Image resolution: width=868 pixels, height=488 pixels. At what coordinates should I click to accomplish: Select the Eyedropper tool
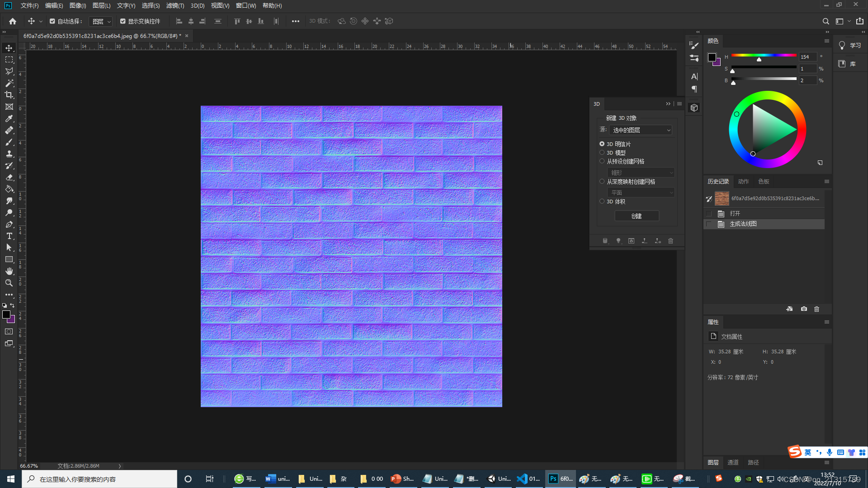coord(9,118)
